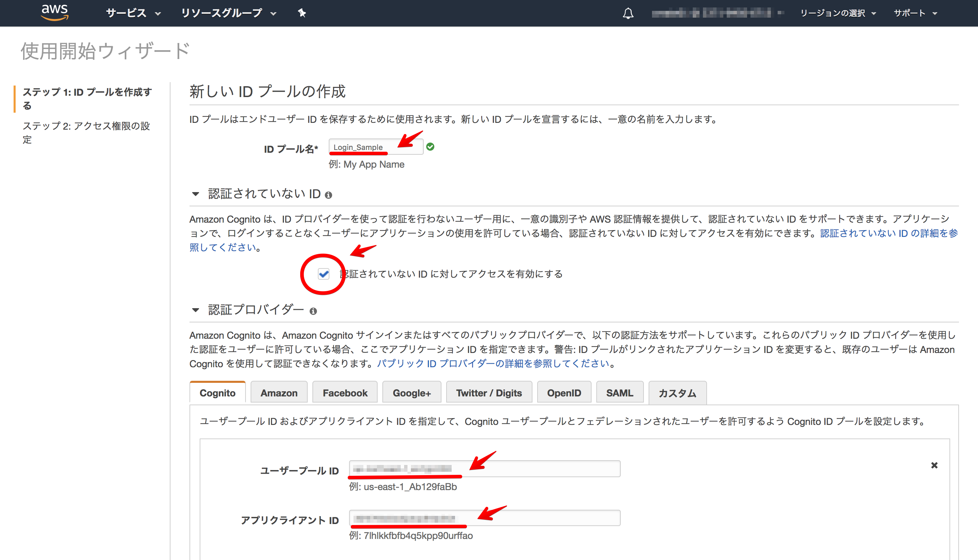Click the green validation checkmark icon
978x560 pixels.
coord(430,147)
